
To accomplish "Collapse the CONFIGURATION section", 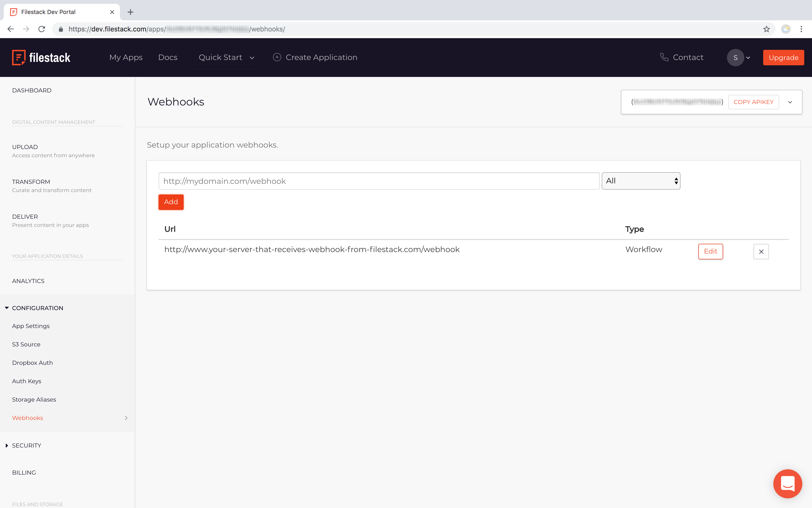I will tap(37, 308).
